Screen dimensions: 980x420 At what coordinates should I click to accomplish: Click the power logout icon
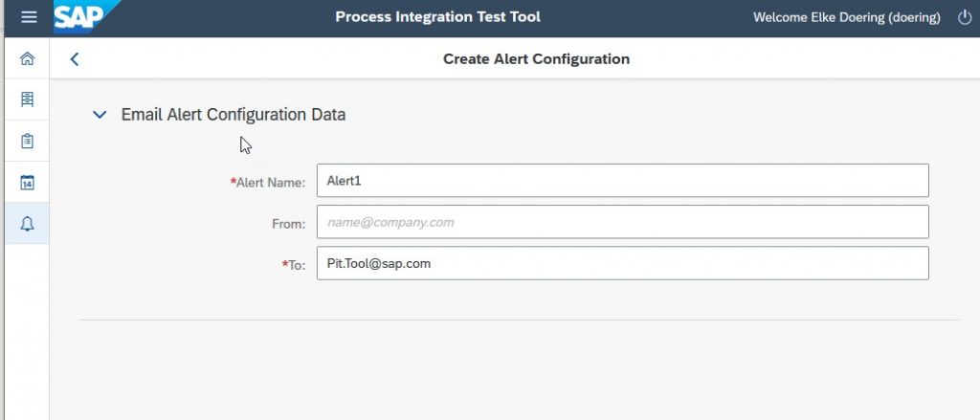[x=965, y=17]
